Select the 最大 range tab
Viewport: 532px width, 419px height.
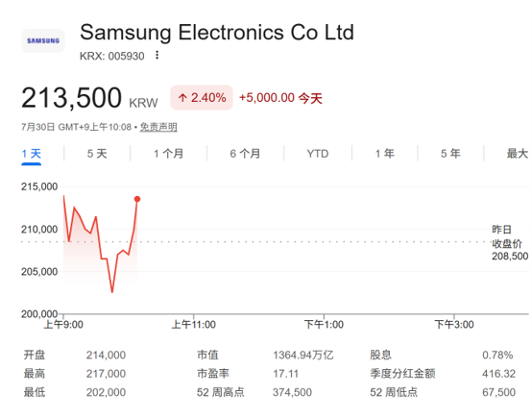point(518,154)
